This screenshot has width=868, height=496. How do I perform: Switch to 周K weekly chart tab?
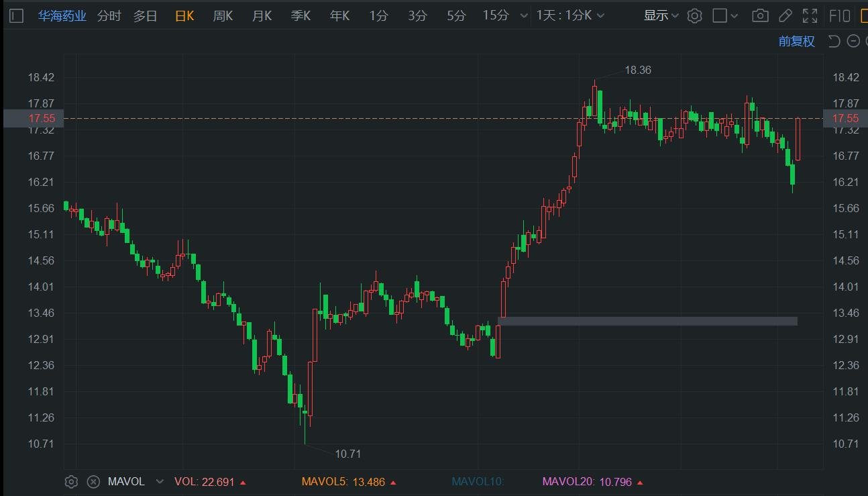point(223,16)
